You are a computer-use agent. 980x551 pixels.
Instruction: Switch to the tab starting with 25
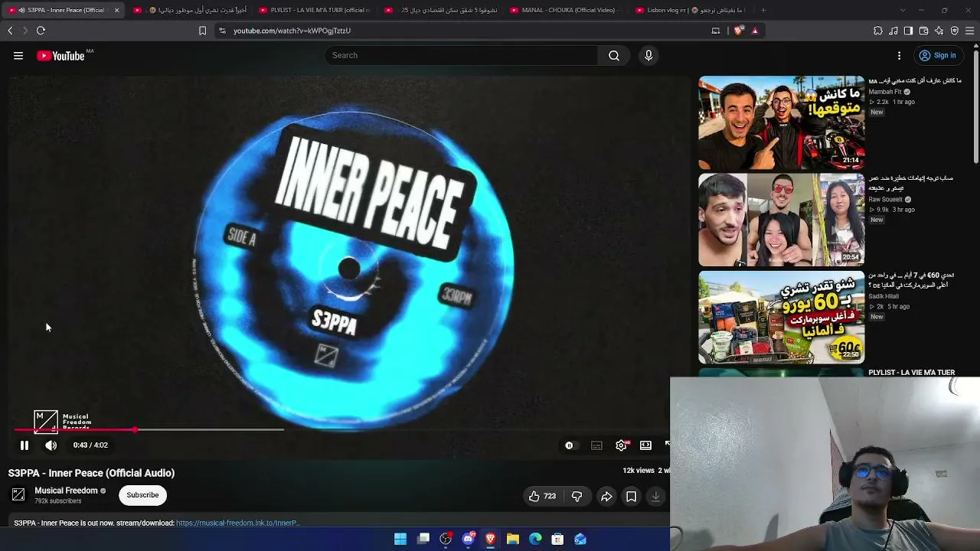coord(439,10)
